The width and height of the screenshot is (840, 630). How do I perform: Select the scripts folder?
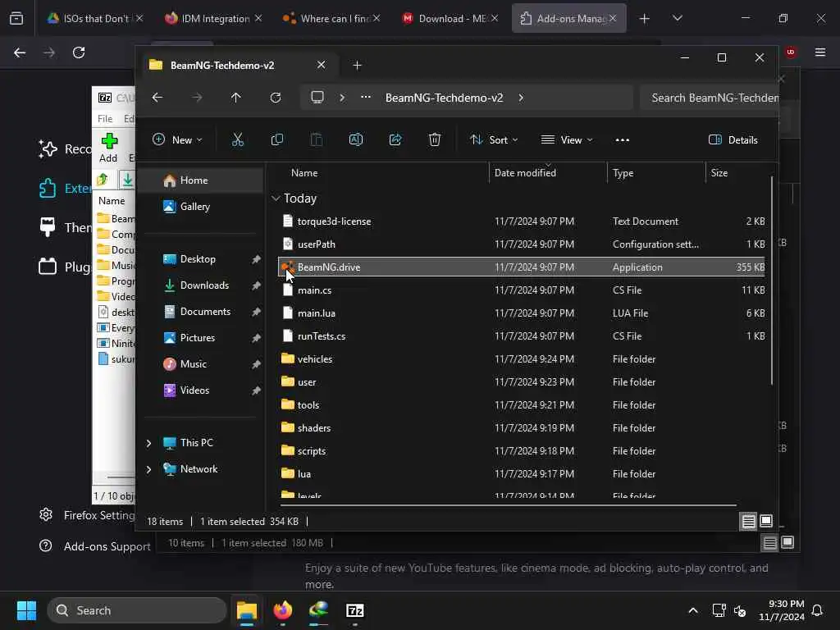click(x=521, y=451)
